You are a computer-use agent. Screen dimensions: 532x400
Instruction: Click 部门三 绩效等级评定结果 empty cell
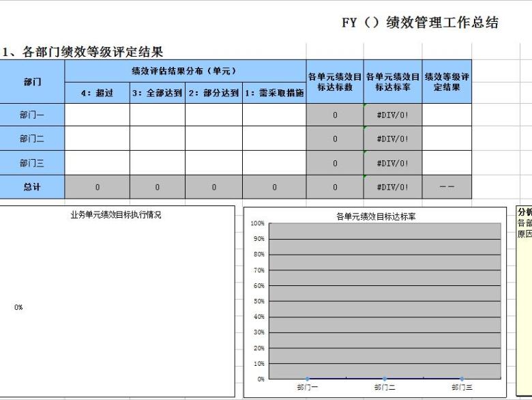447,163
